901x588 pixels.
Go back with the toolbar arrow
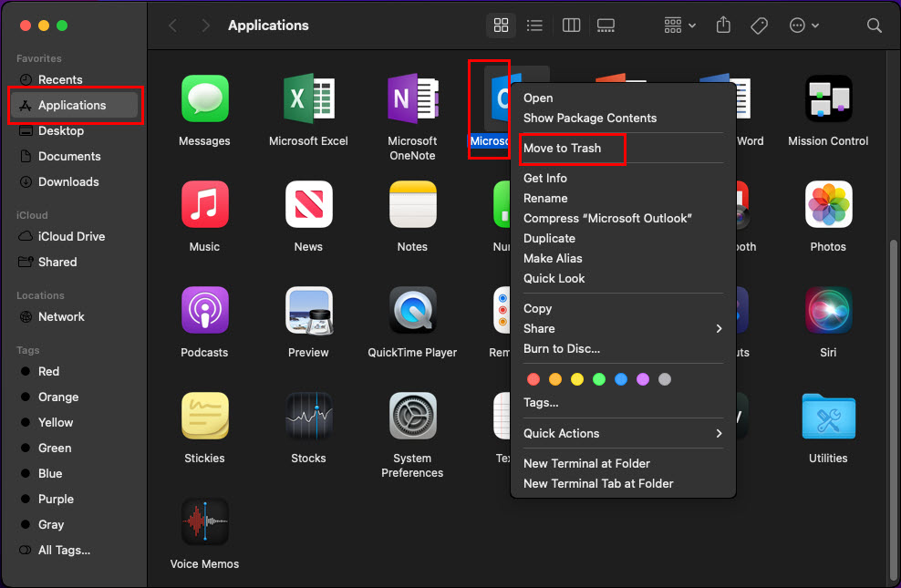(172, 26)
